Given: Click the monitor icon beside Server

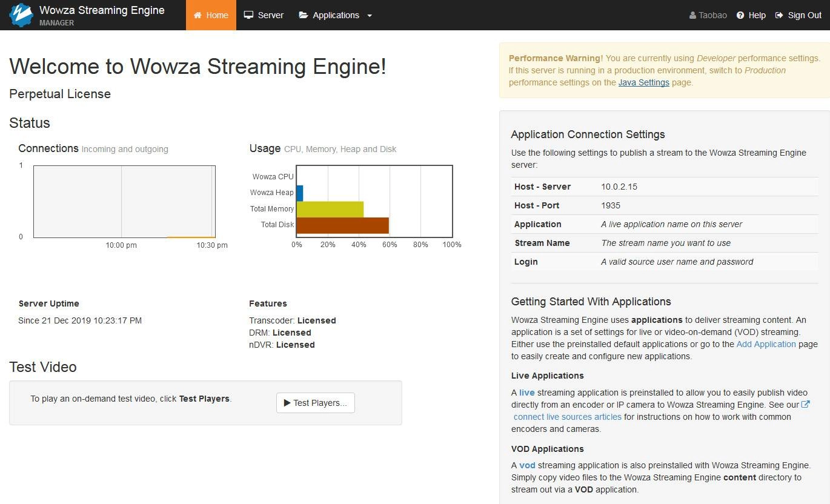Looking at the screenshot, I should (248, 15).
